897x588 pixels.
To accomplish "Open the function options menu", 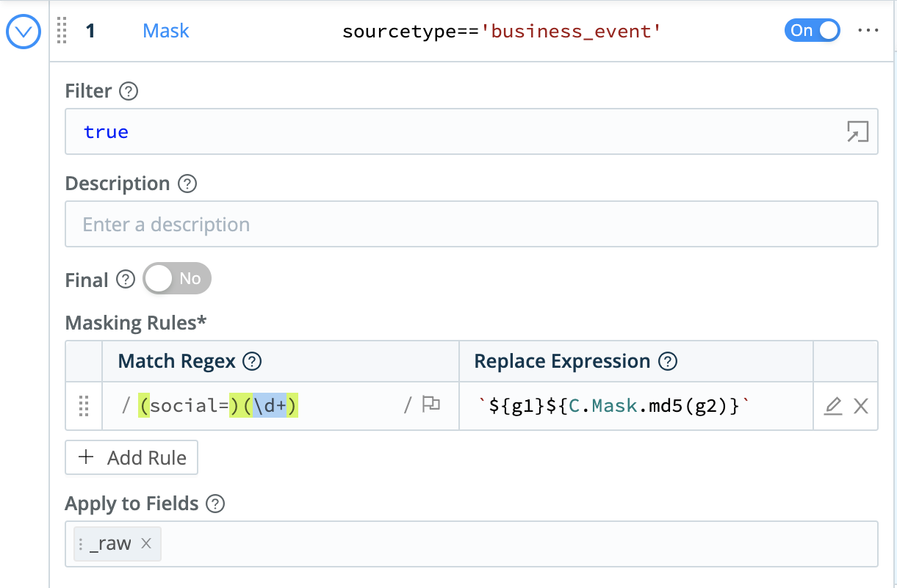I will 869,31.
